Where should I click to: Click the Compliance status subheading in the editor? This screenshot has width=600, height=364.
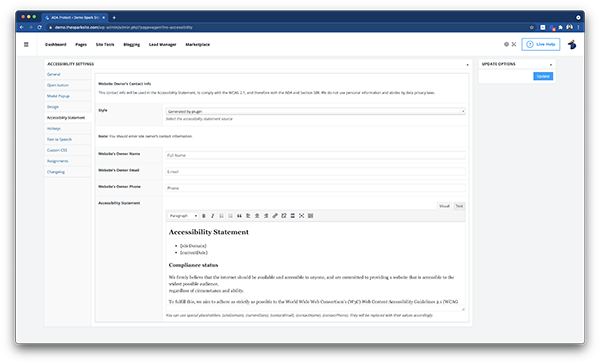pos(193,265)
